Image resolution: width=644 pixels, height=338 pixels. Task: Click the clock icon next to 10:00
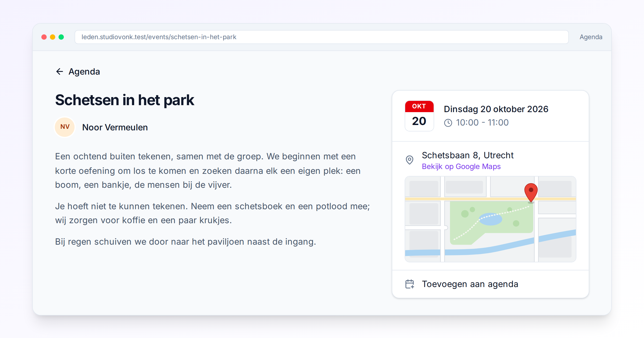coord(448,123)
